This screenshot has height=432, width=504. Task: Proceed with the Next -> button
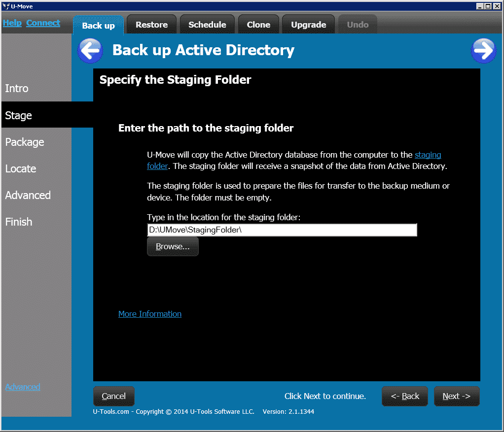click(x=457, y=396)
